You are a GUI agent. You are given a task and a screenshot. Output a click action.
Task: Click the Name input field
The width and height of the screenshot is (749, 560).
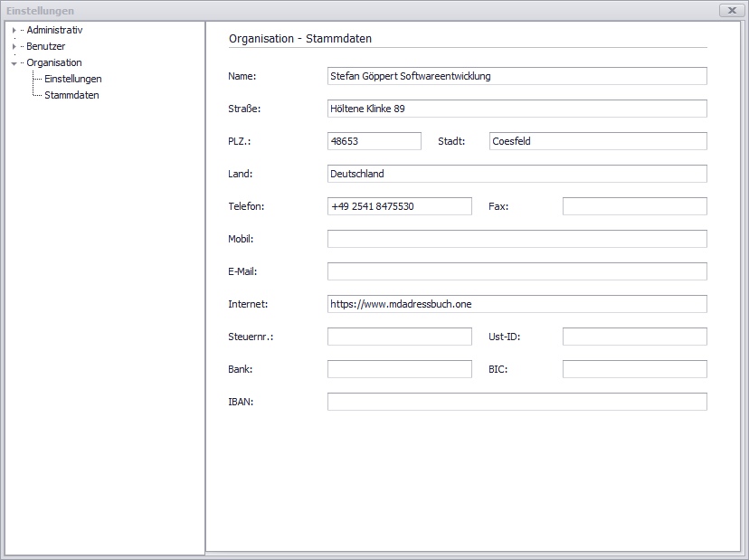click(x=517, y=76)
